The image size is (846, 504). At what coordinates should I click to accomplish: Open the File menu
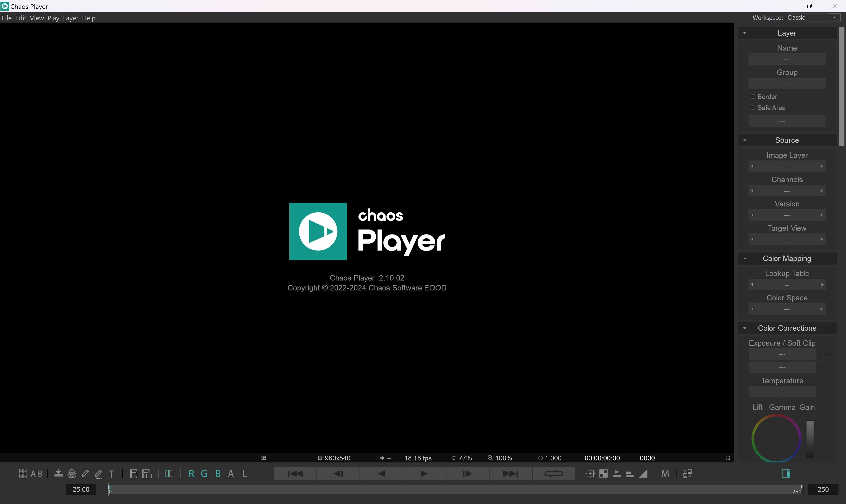(x=6, y=18)
